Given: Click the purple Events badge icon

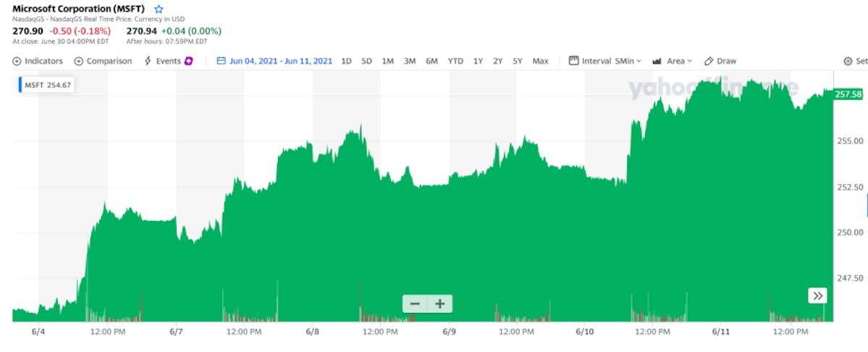Looking at the screenshot, I should [x=189, y=61].
